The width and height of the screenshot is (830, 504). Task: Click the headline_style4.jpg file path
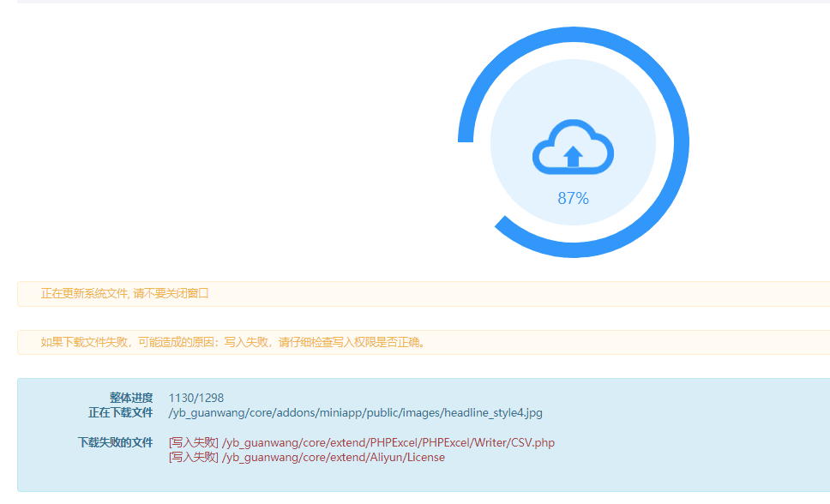point(356,413)
